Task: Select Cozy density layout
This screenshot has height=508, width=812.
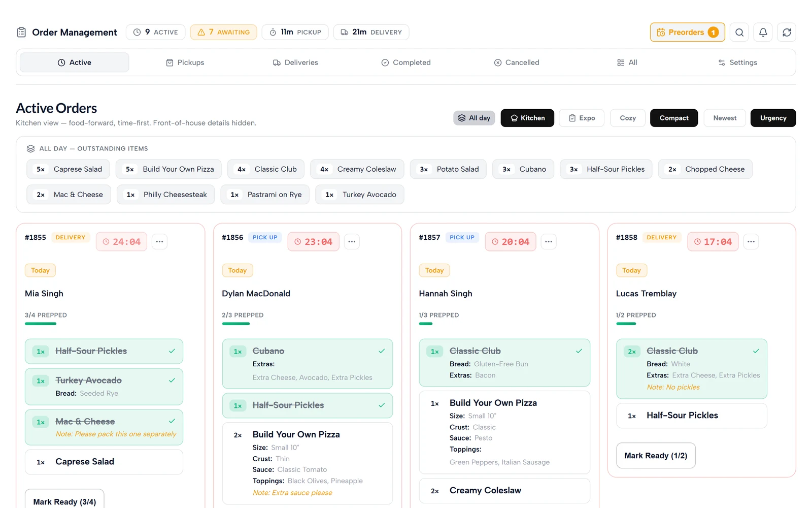Action: tap(628, 118)
